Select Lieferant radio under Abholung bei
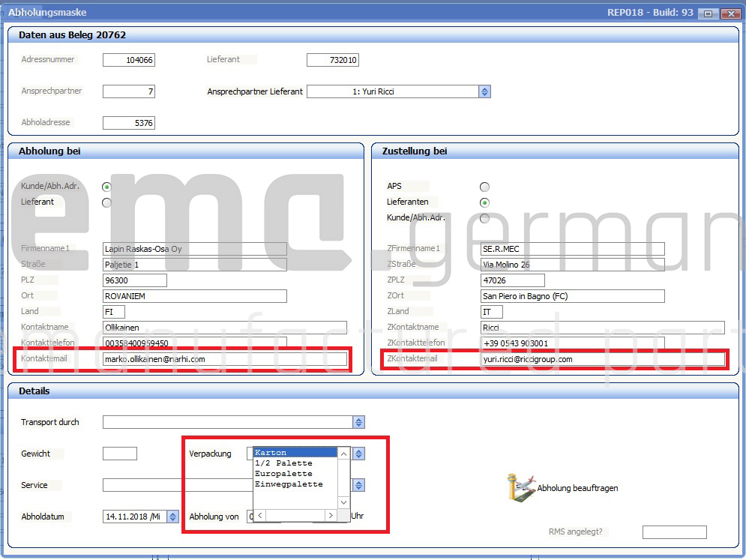The image size is (746, 560). click(x=106, y=202)
